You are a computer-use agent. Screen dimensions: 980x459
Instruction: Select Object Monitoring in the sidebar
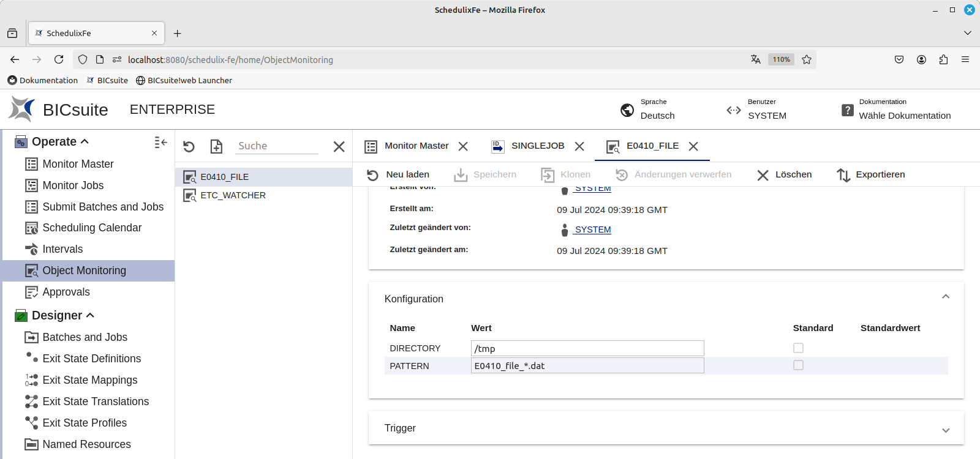click(89, 271)
